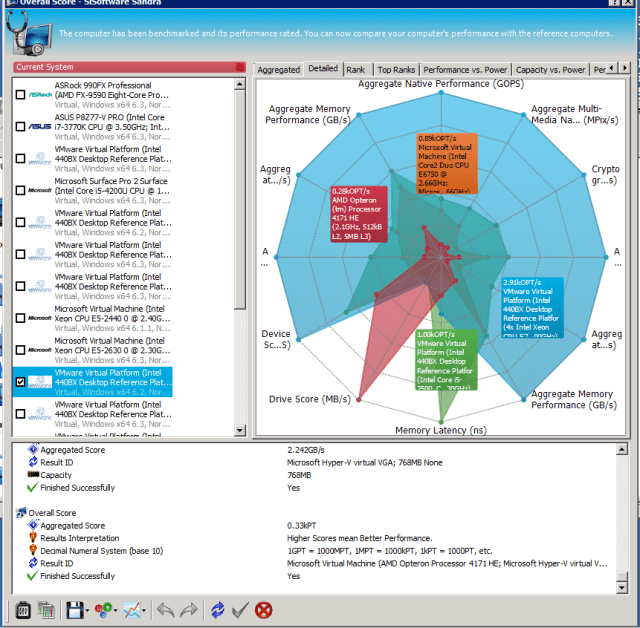Image resolution: width=640 pixels, height=628 pixels.
Task: Click the red cancel X icon
Action: tap(263, 610)
